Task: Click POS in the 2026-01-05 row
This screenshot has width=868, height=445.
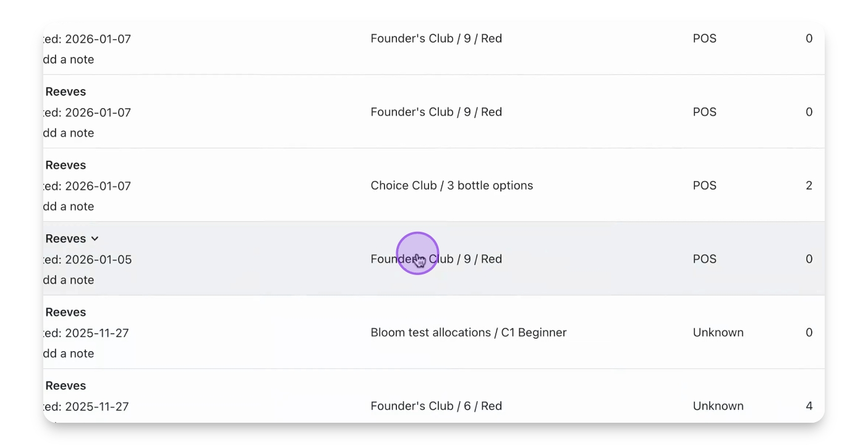Action: 704,259
